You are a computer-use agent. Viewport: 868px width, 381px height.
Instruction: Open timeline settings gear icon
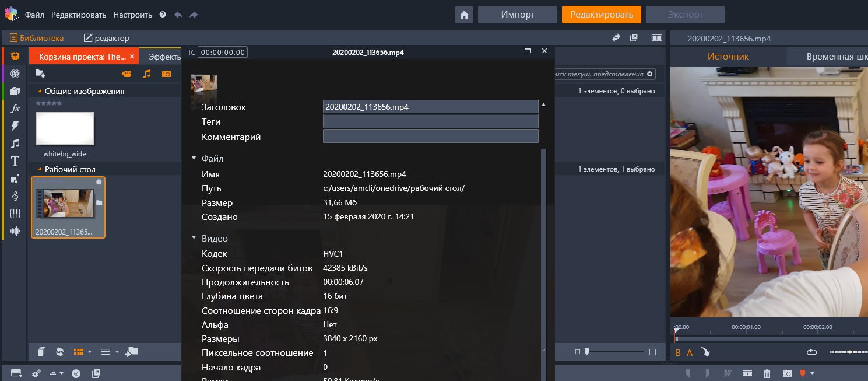36,373
